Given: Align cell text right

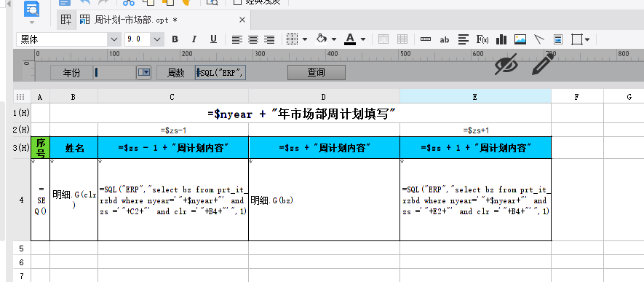Looking at the screenshot, I should (269, 39).
